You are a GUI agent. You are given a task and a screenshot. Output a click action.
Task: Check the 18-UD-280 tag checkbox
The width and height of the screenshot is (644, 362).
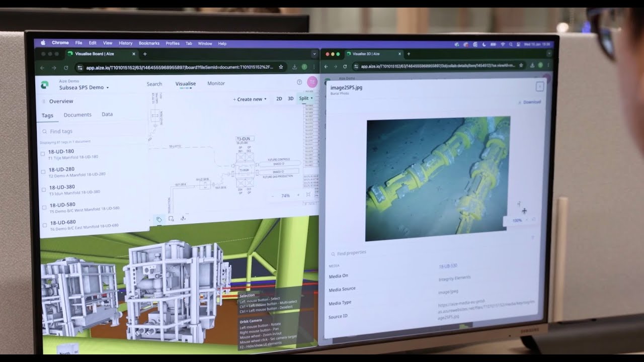point(43,172)
